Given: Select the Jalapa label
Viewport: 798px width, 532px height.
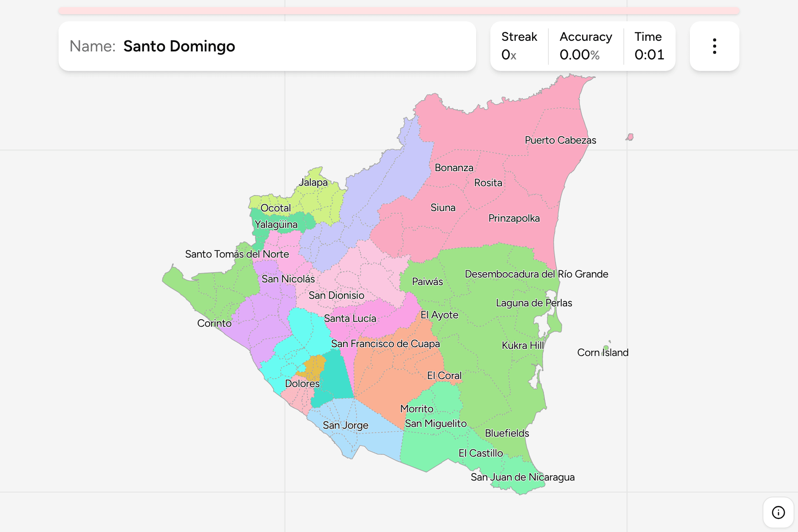Looking at the screenshot, I should [x=313, y=182].
